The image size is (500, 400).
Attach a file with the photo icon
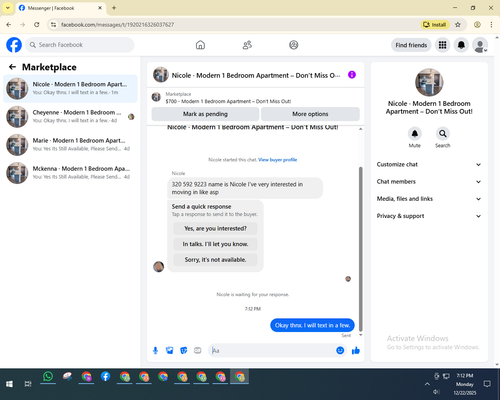pos(170,350)
